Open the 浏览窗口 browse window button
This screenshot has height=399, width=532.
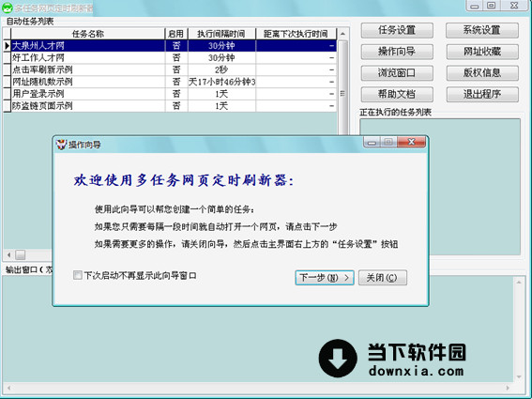(397, 73)
